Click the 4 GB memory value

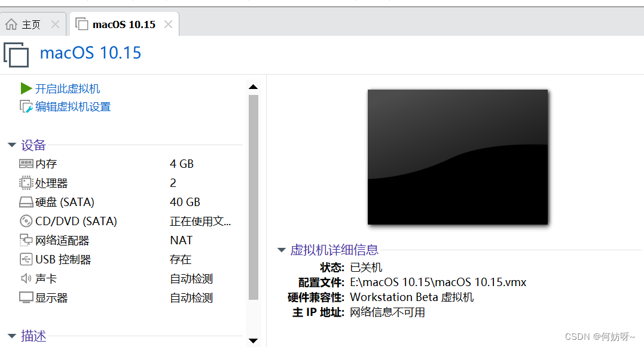[182, 164]
